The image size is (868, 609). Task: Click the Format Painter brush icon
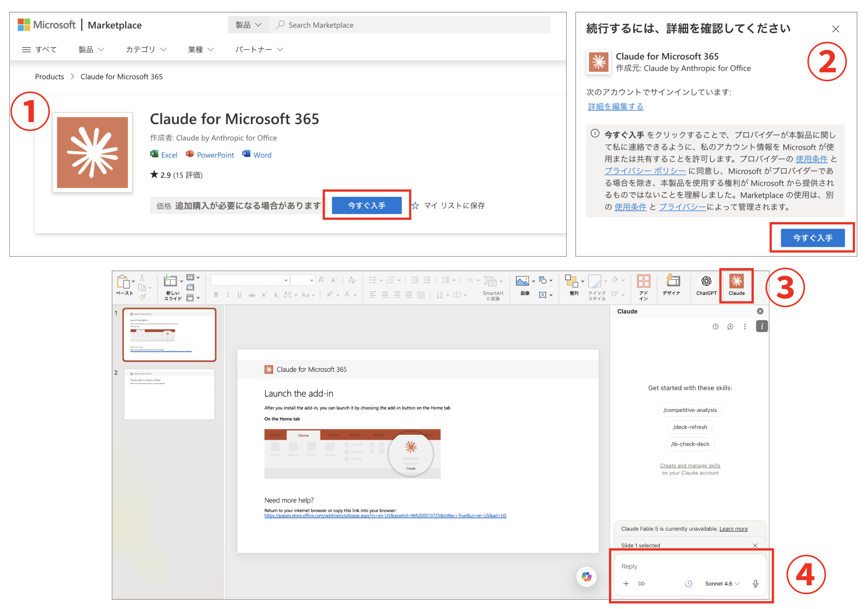(x=142, y=297)
